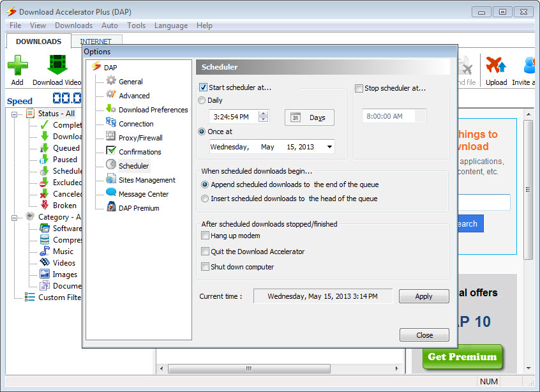Click the vertical scrollbar thumb on right panel
The width and height of the screenshot is (540, 392).
point(529,190)
